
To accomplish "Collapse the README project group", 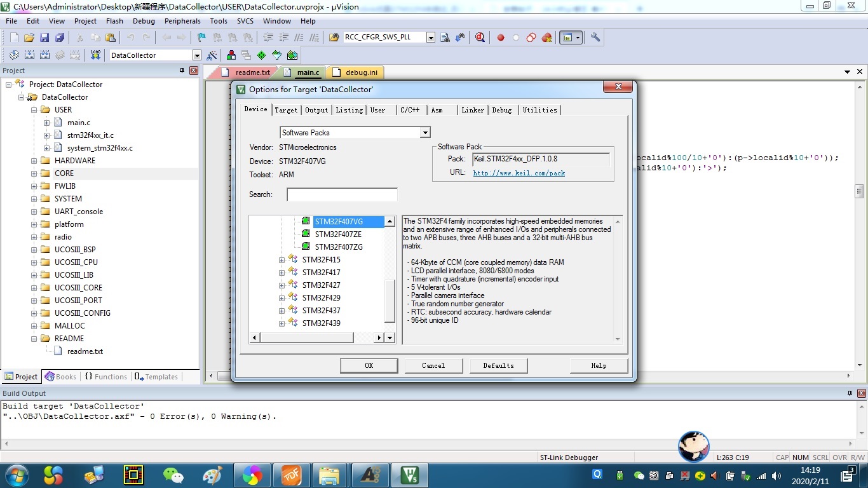I will [34, 339].
